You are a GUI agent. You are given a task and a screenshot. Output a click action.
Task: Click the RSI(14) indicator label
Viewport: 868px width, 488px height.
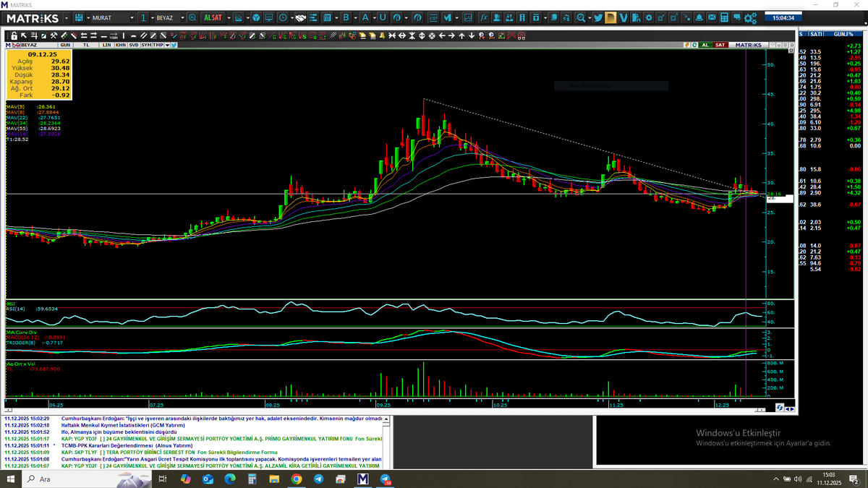17,309
